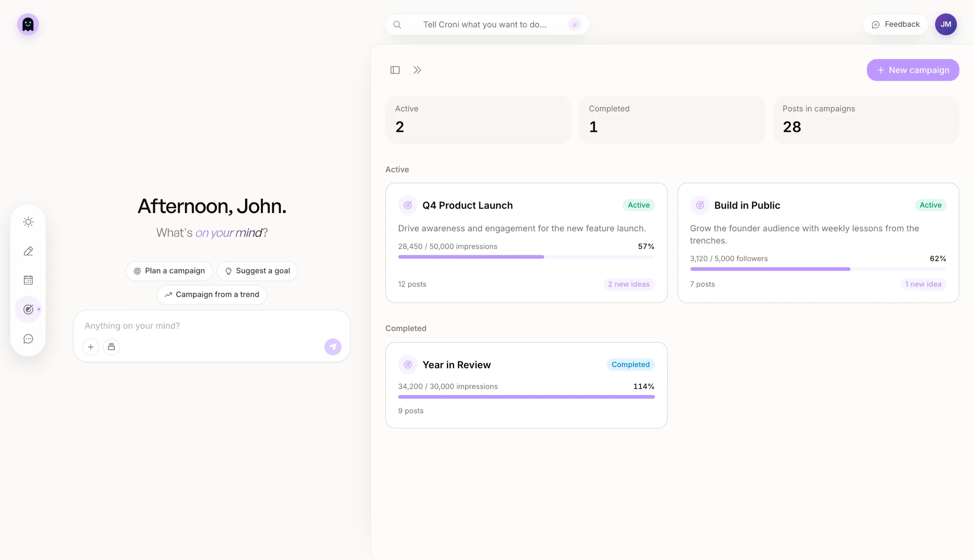The width and height of the screenshot is (974, 560).
Task: Click '28,450 / 50,000 impressions' text
Action: (x=448, y=247)
